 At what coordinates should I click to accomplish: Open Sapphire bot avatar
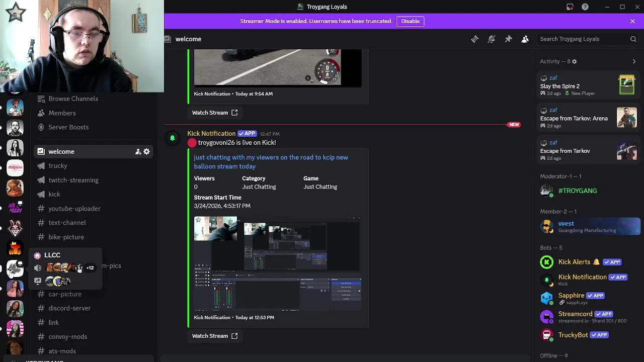(x=546, y=298)
